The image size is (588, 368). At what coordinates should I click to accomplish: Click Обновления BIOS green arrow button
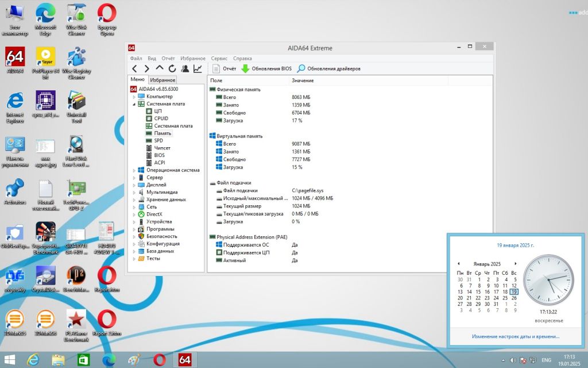[266, 68]
